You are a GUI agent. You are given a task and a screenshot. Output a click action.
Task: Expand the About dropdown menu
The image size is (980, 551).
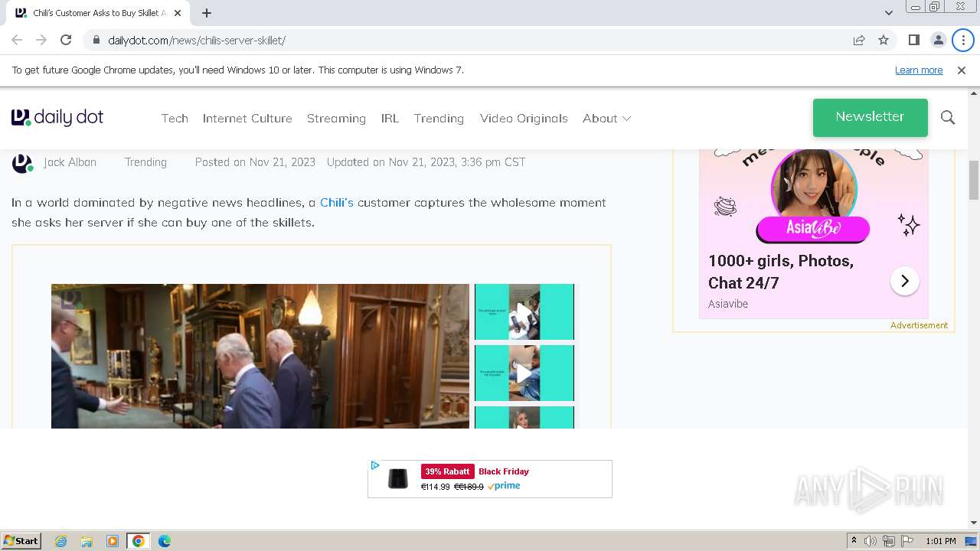pos(606,118)
